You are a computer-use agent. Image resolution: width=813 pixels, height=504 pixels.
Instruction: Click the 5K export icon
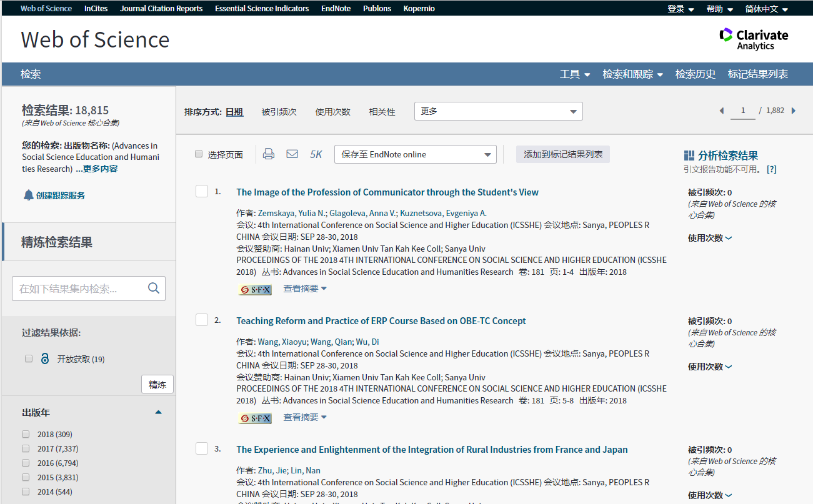[316, 154]
